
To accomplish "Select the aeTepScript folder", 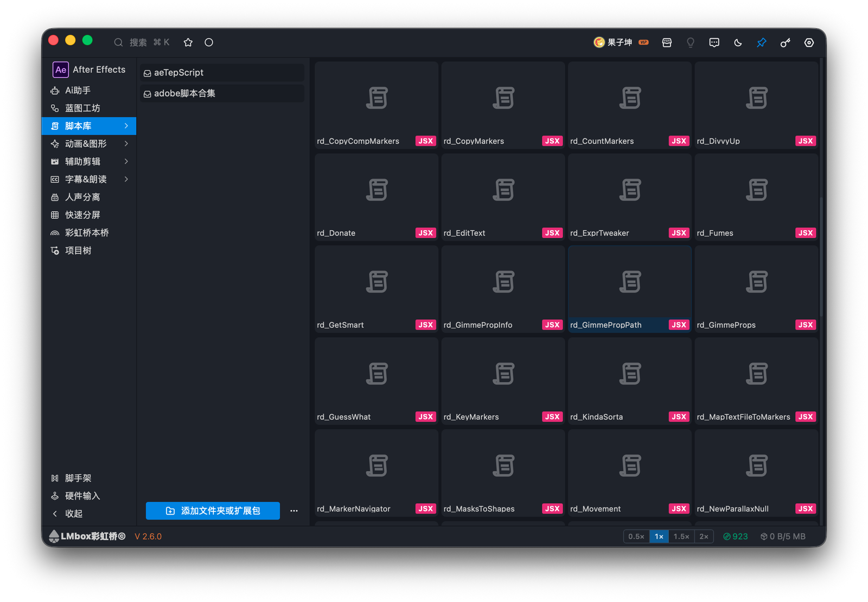I will pos(222,73).
